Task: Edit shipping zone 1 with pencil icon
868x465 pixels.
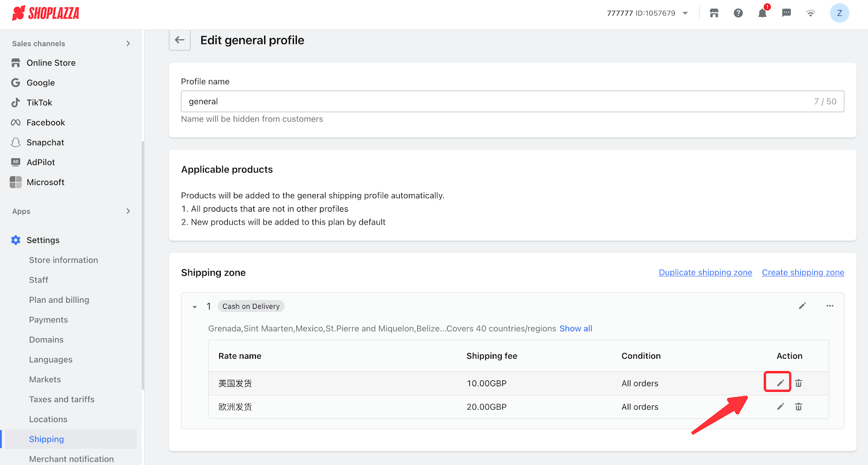Action: point(802,306)
